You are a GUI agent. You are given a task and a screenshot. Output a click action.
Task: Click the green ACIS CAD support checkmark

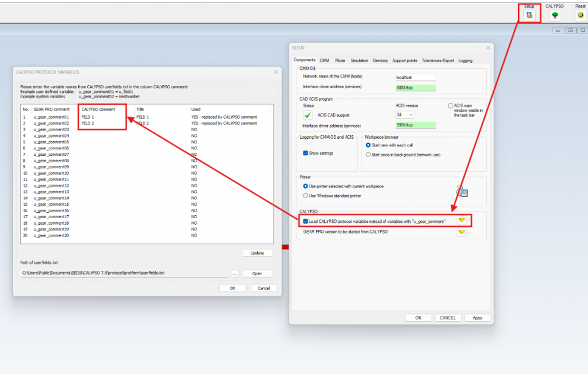coord(308,115)
